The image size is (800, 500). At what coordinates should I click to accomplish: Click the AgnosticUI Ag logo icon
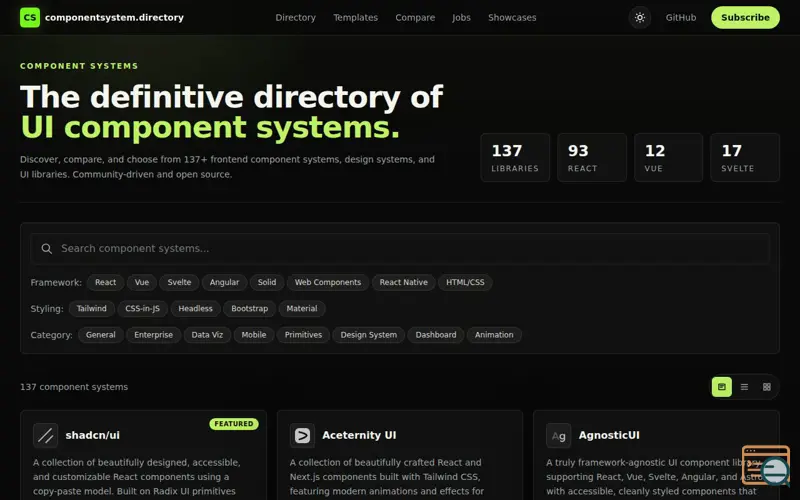coord(558,435)
